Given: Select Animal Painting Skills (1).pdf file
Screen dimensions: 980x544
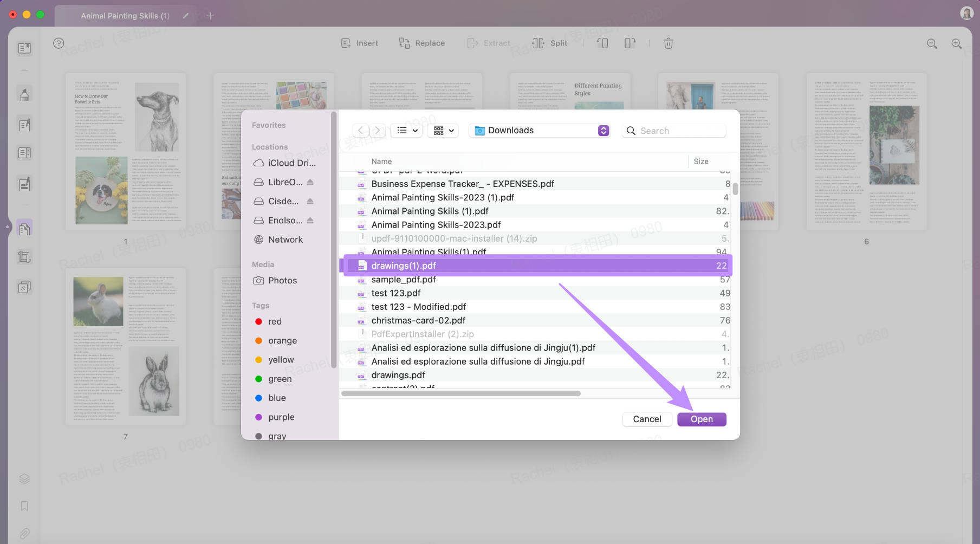Looking at the screenshot, I should (536, 211).
